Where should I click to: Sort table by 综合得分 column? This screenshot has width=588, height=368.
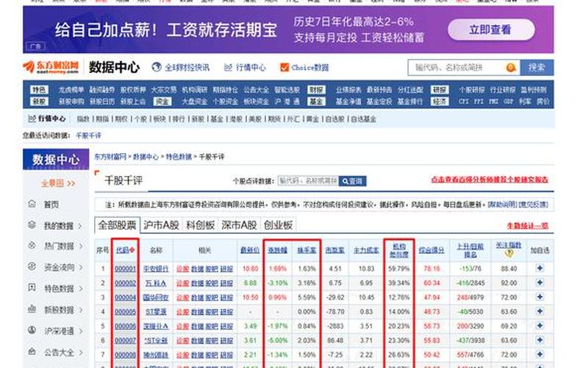point(431,250)
